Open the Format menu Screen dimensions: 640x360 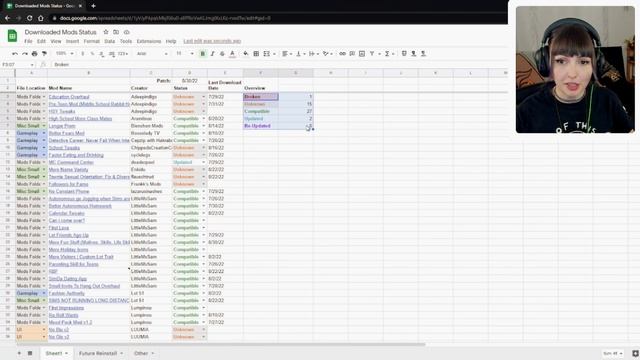[x=91, y=41]
